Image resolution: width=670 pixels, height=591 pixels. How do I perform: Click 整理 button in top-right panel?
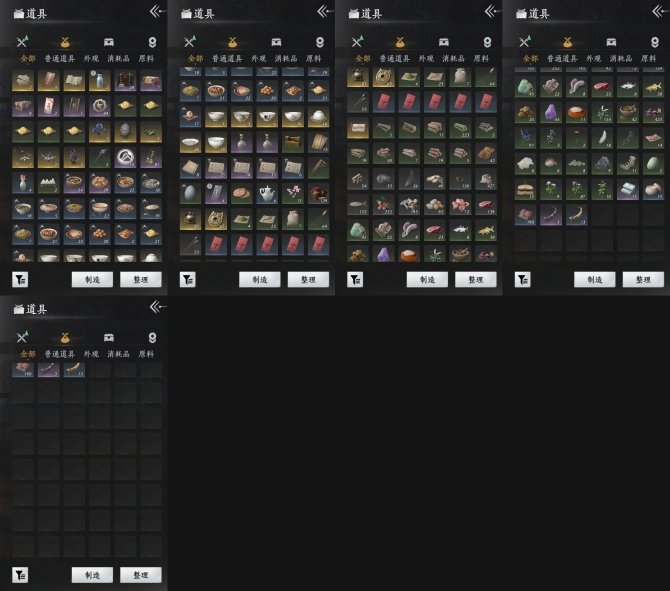click(643, 279)
